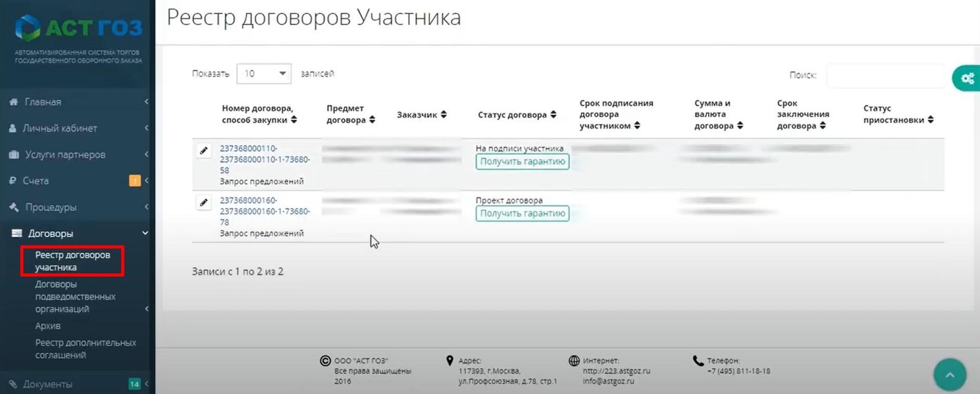980x394 pixels.
Task: Click the scroll-to-top round arrow button
Action: tap(949, 374)
